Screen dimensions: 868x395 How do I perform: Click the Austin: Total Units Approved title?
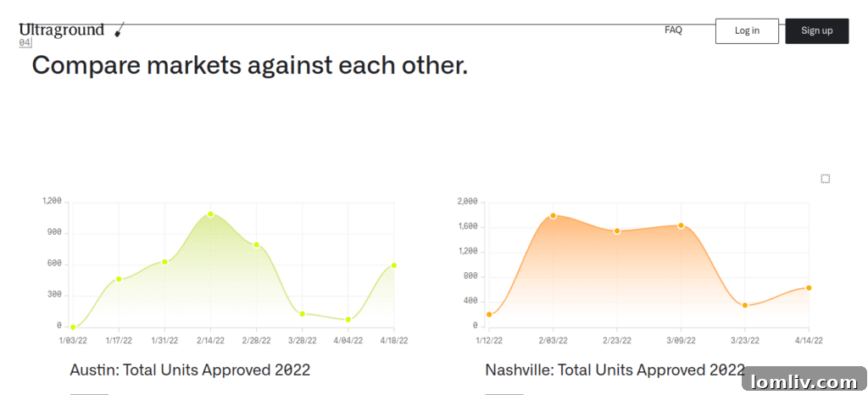[x=190, y=370]
